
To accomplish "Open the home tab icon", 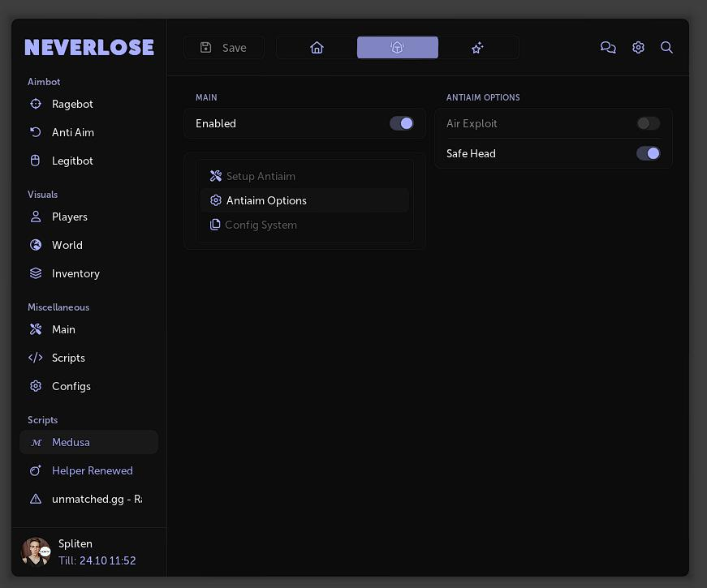I will (x=317, y=47).
